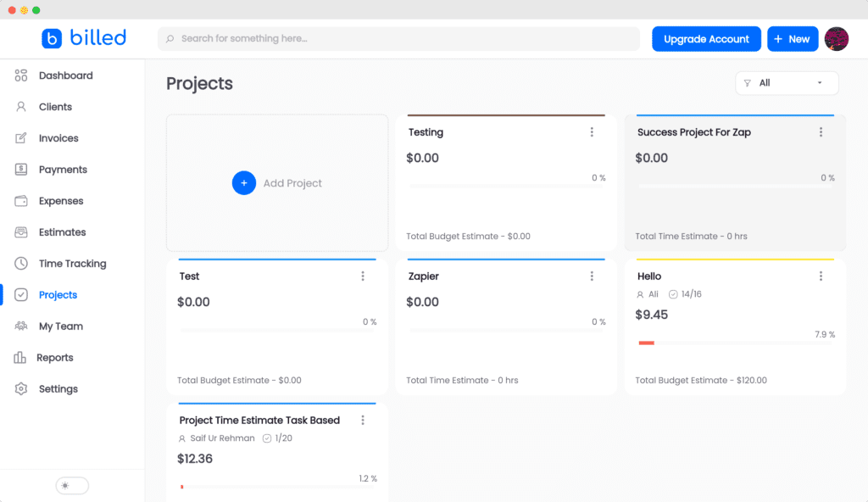The image size is (868, 502).
Task: Go to My Team in sidebar
Action: pyautogui.click(x=60, y=326)
